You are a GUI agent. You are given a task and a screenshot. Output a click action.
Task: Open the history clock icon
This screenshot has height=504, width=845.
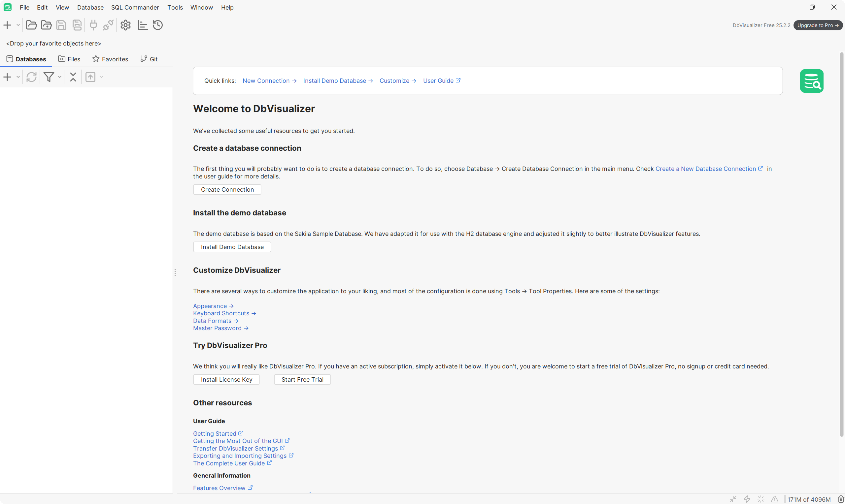coord(158,25)
